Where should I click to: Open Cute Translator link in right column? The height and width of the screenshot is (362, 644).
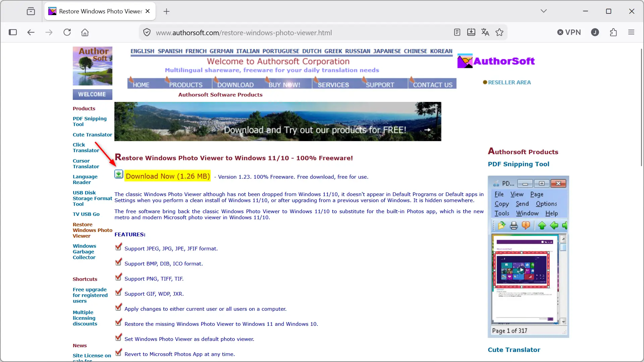[514, 350]
